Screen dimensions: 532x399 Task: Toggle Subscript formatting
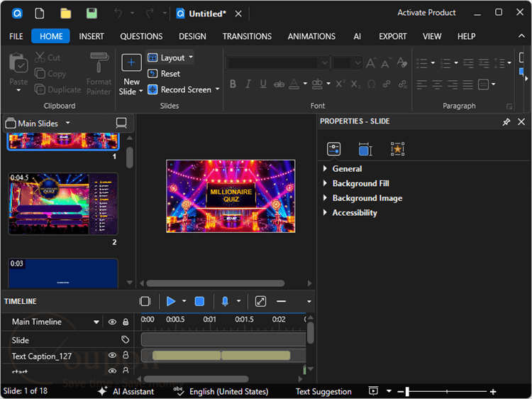[x=355, y=84]
